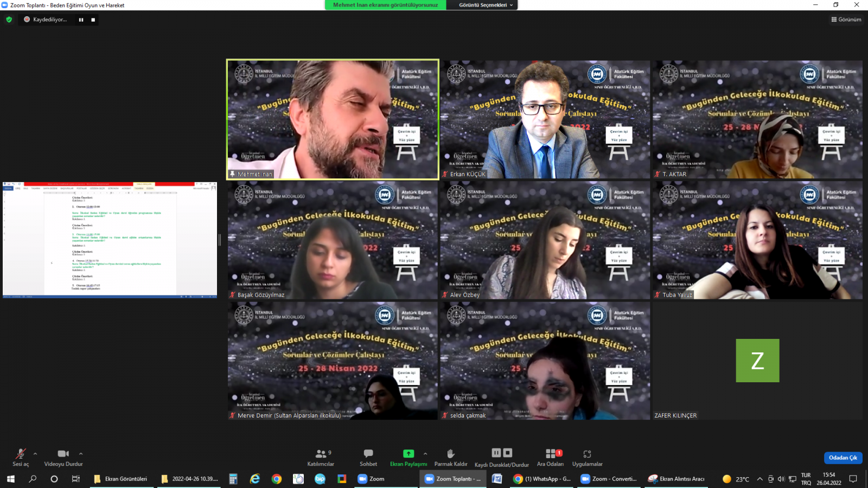Screen dimensions: 868x488
Task: Switch to Zoom Toplantı taskbar window
Action: pyautogui.click(x=453, y=479)
